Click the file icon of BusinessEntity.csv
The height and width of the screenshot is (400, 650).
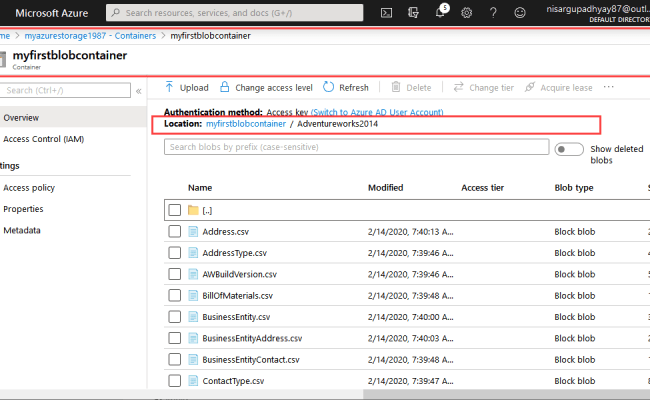pos(193,317)
